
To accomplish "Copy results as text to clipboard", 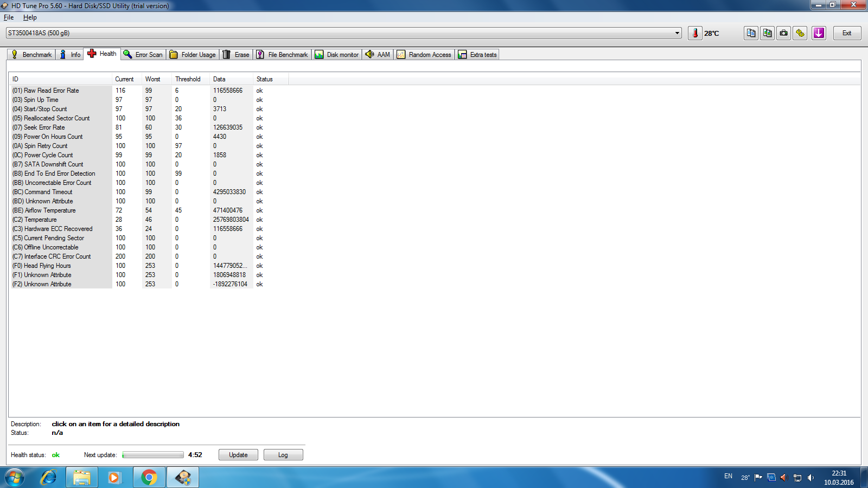I will [x=751, y=33].
